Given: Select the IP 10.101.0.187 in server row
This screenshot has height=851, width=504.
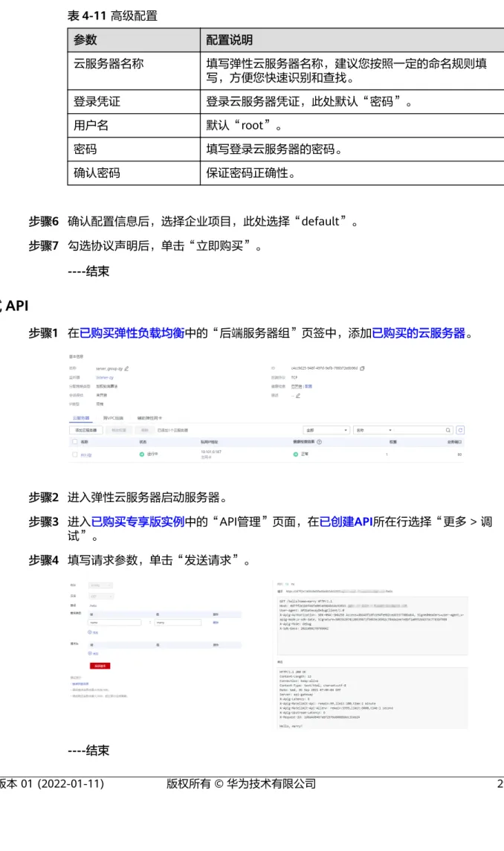Looking at the screenshot, I should pos(210,452).
